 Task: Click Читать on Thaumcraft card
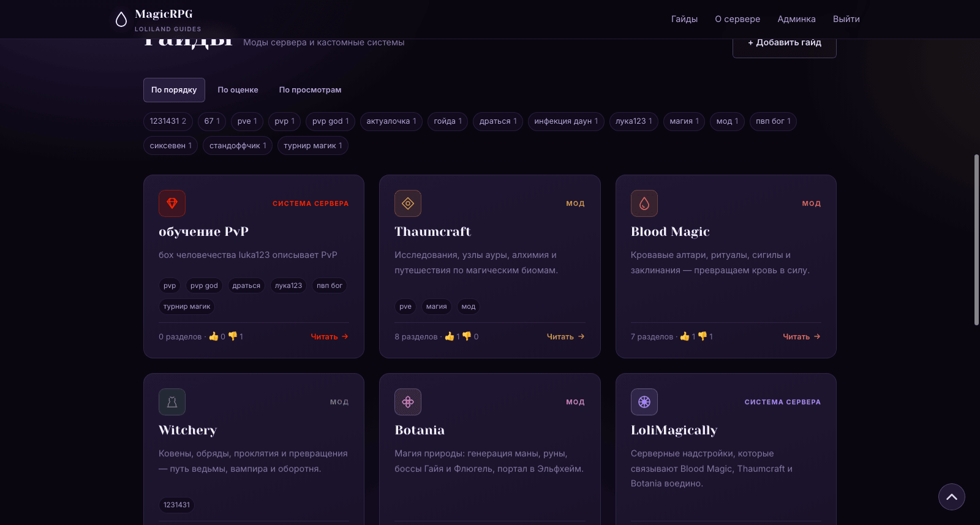[565, 336]
